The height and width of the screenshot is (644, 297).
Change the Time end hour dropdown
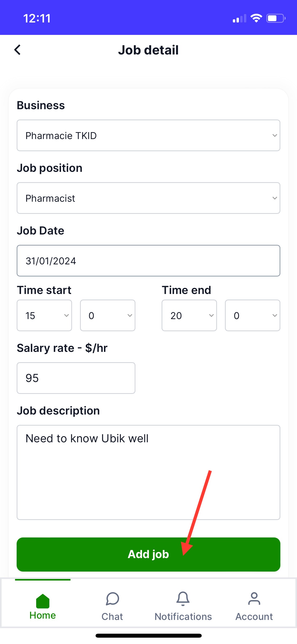(189, 315)
